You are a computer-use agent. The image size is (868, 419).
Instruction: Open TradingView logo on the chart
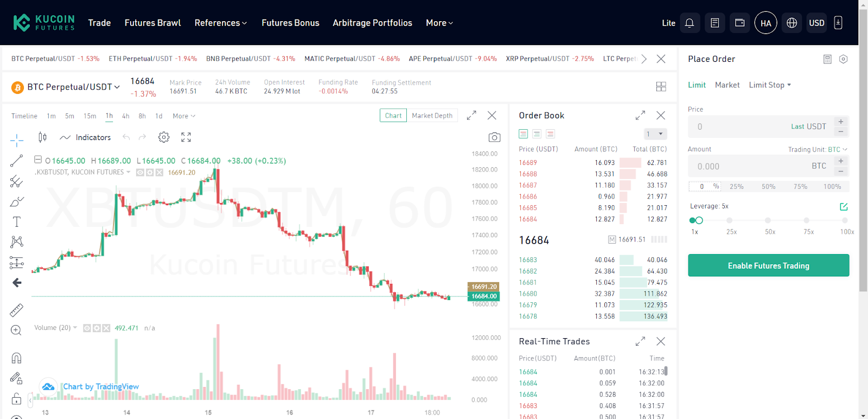pyautogui.click(x=48, y=386)
